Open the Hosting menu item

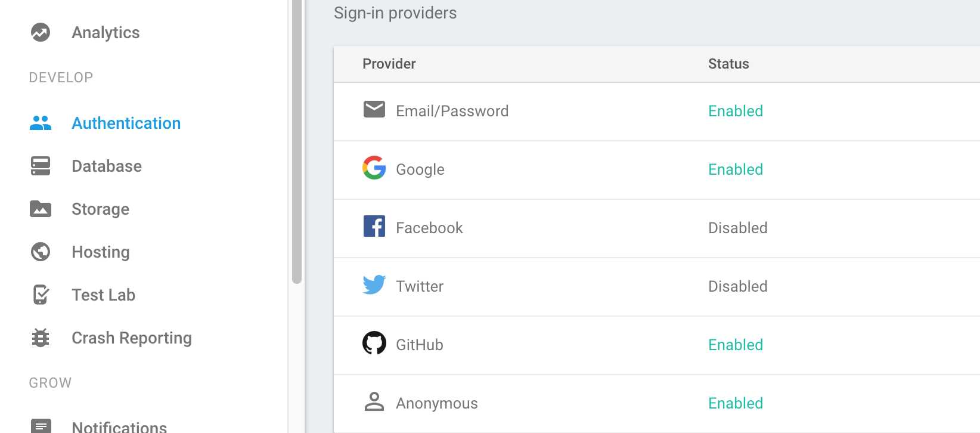click(x=101, y=252)
